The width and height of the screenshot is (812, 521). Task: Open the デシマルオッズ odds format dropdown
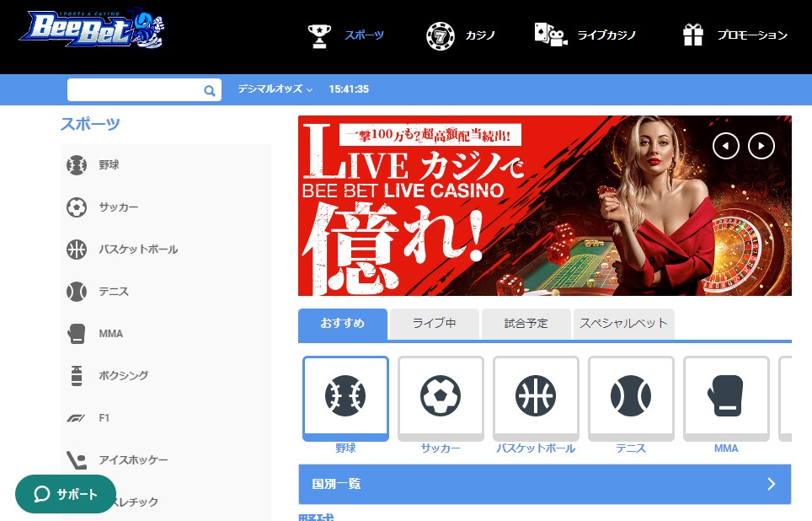pos(275,89)
